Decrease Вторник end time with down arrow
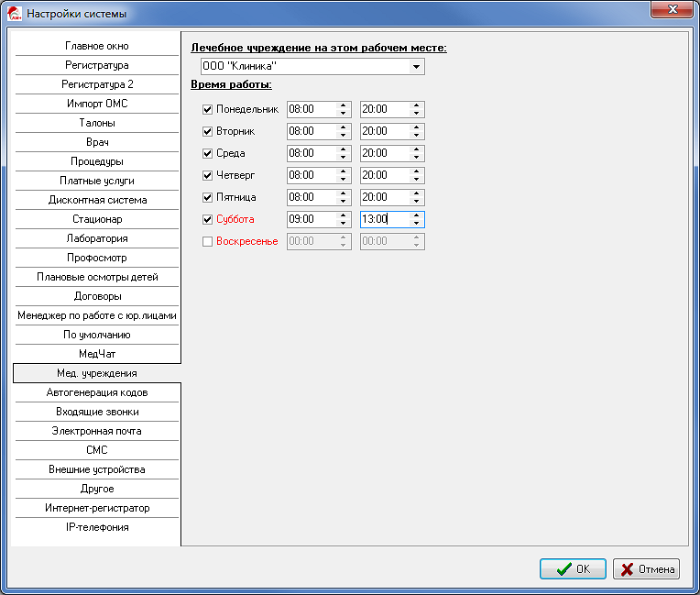Screen dimensions: 700x595 [416, 135]
